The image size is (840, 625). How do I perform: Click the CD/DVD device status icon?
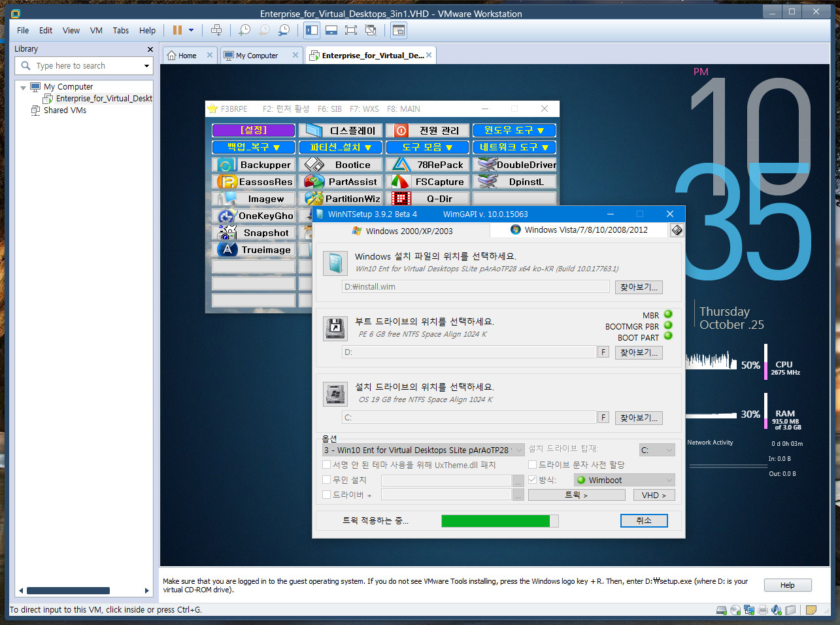click(735, 610)
